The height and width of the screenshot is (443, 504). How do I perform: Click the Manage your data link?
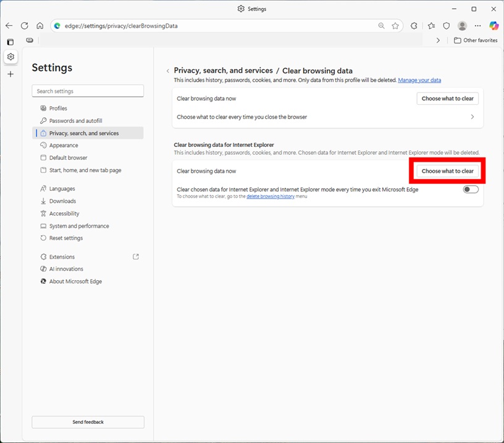coord(419,80)
